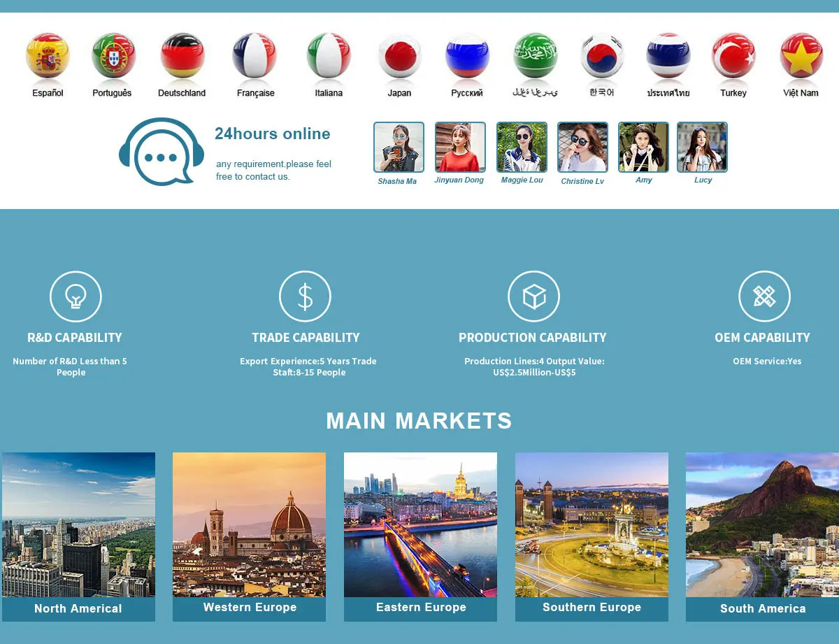This screenshot has height=644, width=839.
Task: Select the Español Spain flag ball
Action: click(x=48, y=55)
